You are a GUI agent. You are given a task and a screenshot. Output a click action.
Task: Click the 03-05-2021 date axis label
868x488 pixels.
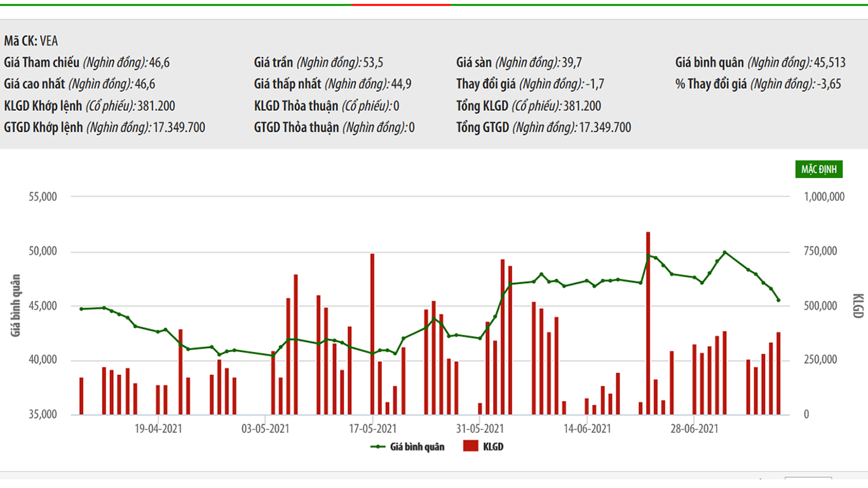[266, 429]
